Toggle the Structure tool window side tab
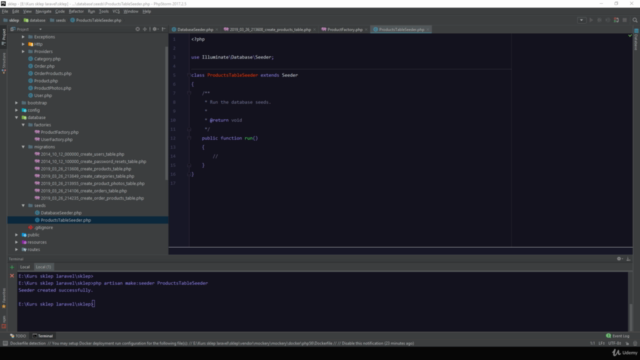 pyautogui.click(x=4, y=63)
